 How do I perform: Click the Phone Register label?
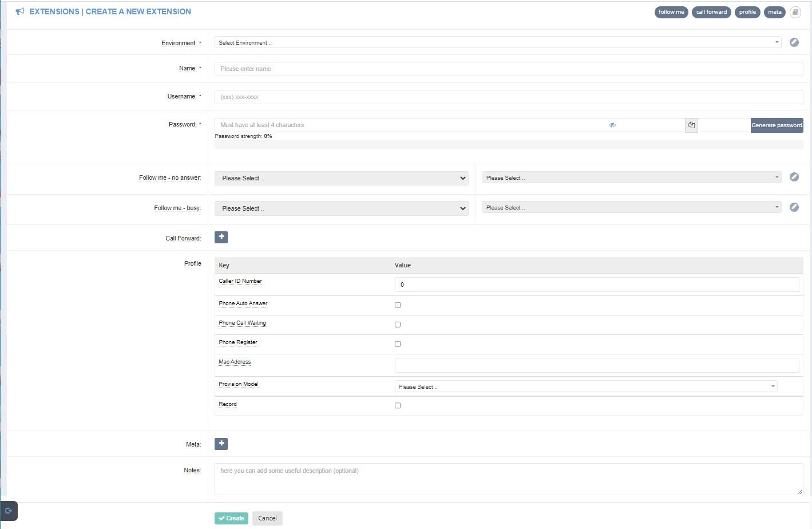(238, 342)
